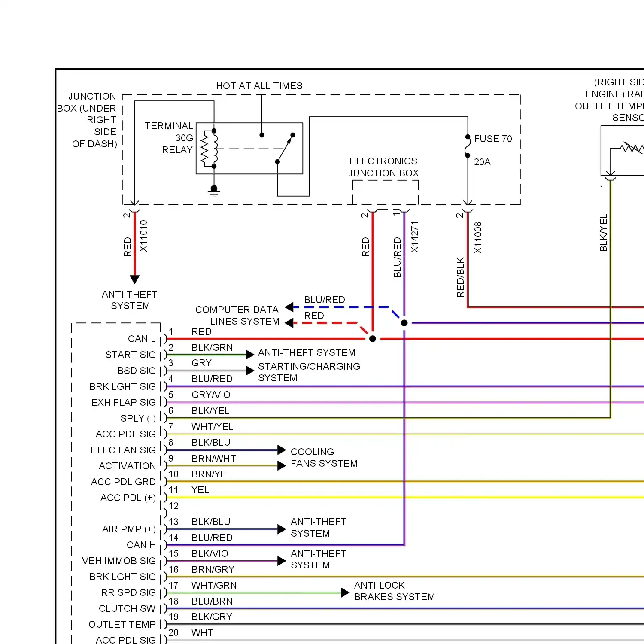Click the EXH FLAP SIG label
This screenshot has width=644, height=644.
pos(124,402)
